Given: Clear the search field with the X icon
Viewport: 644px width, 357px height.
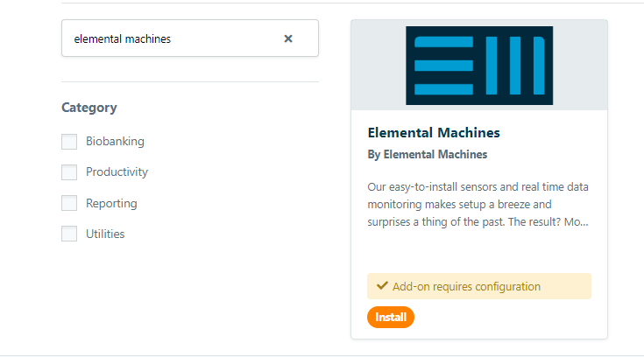Looking at the screenshot, I should pos(288,38).
